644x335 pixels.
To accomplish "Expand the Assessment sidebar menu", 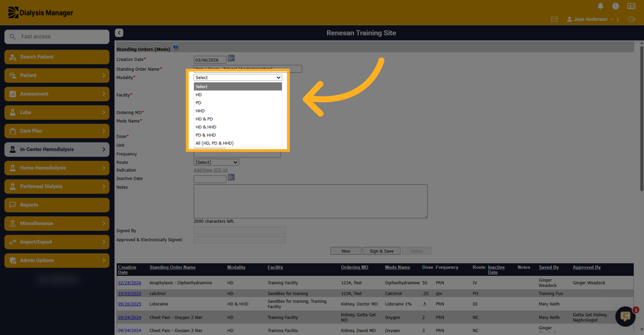I will [57, 94].
